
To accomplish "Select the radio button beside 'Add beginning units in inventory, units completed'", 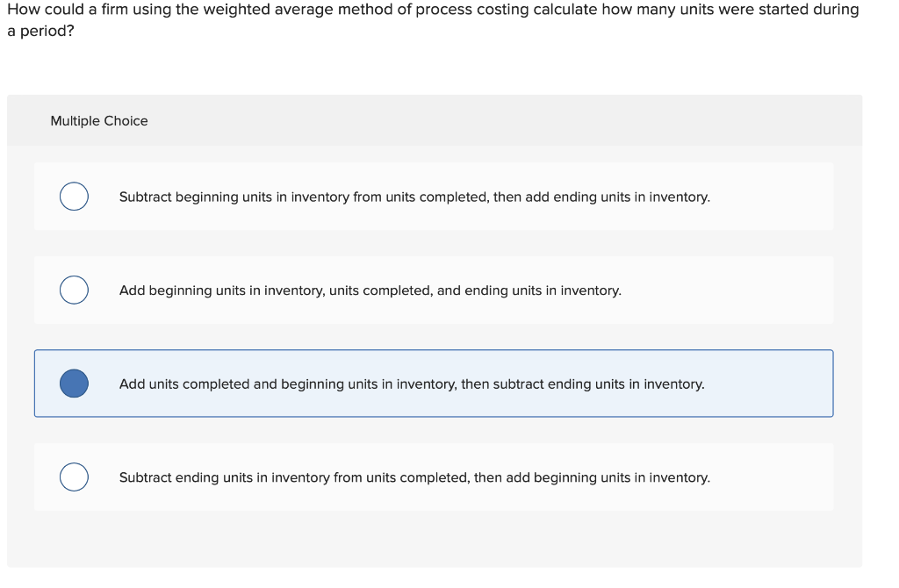I will [x=73, y=290].
